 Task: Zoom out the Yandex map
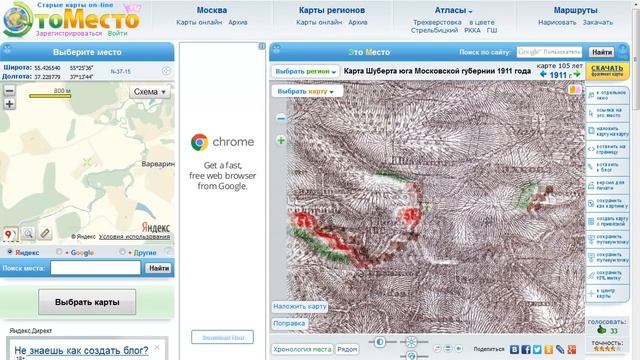pos(9,90)
